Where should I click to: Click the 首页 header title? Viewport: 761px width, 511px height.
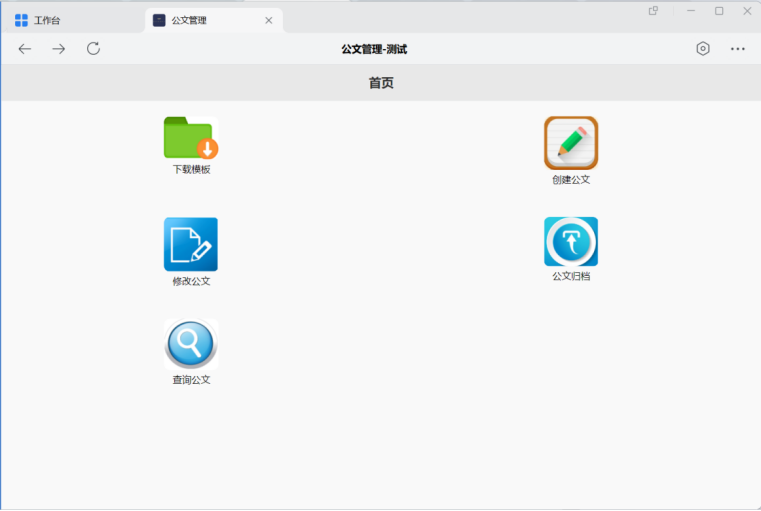(381, 83)
